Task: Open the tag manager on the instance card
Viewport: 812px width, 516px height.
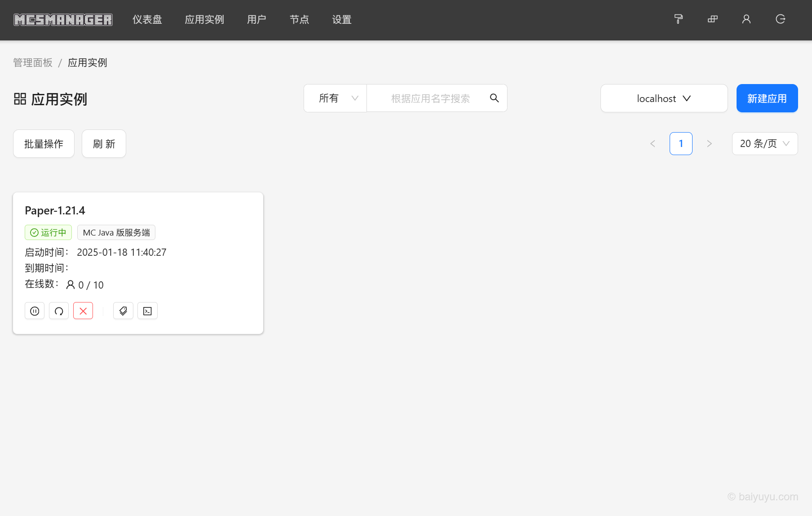Action: click(x=123, y=311)
